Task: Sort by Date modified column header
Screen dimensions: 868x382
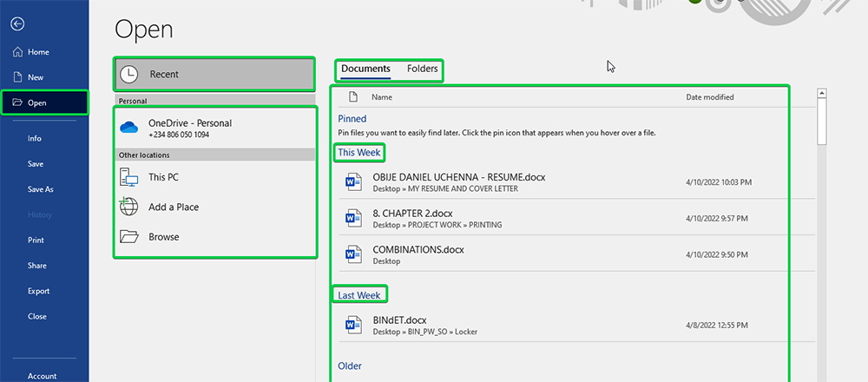Action: [709, 97]
